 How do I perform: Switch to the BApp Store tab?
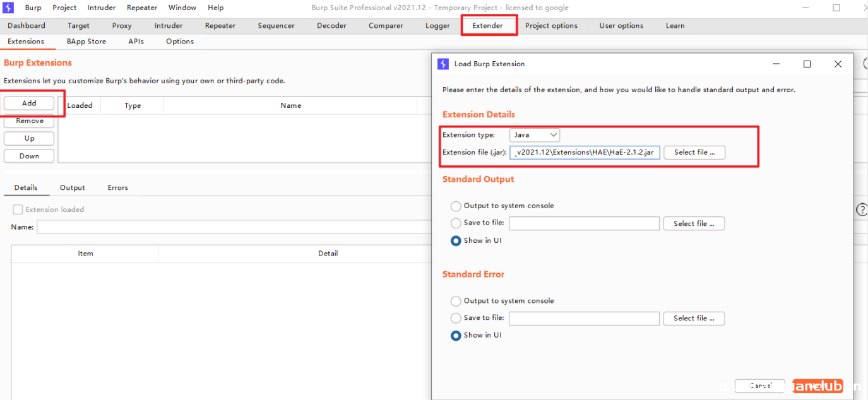[x=86, y=42]
